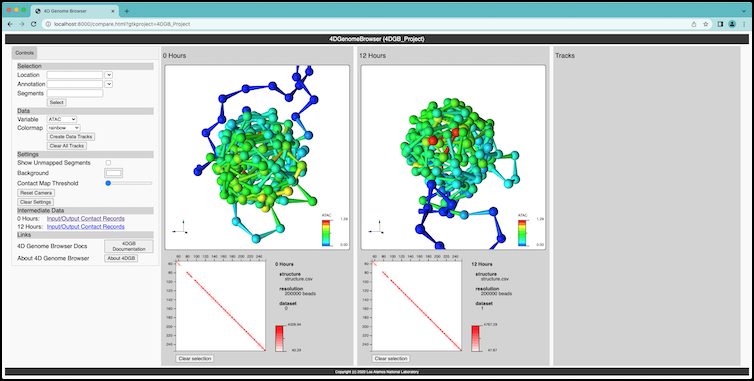Click in the Location input field

tap(75, 75)
